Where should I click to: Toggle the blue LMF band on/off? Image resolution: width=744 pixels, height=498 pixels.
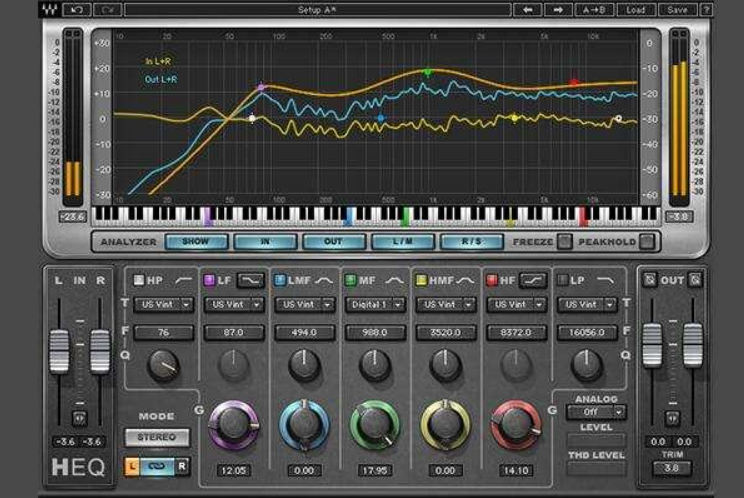click(280, 280)
